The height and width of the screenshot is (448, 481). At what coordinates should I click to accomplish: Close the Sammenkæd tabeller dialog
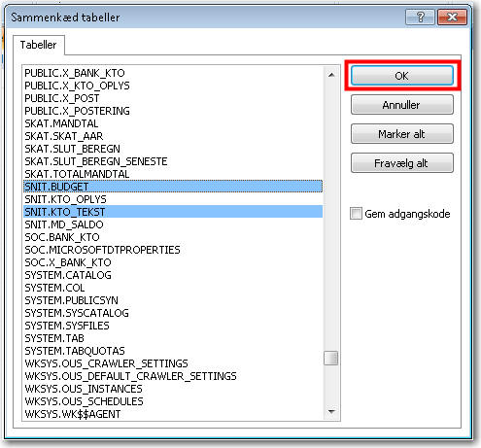452,17
